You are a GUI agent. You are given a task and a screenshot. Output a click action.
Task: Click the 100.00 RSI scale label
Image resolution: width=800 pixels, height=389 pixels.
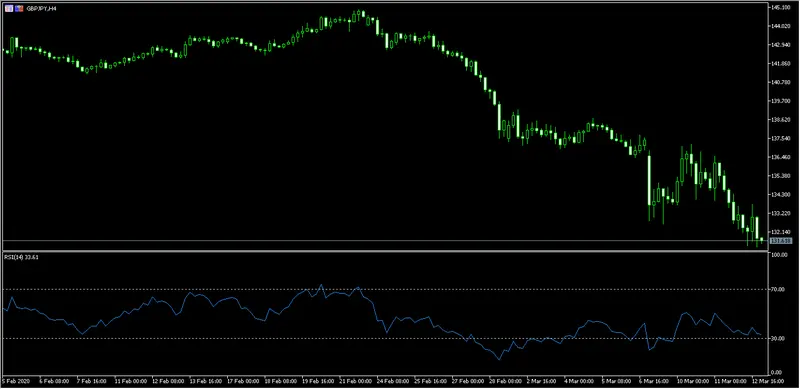tap(780, 254)
